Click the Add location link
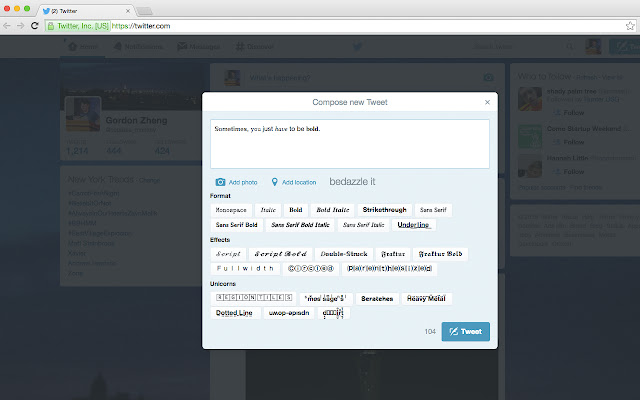This screenshot has width=640, height=400. tap(299, 182)
